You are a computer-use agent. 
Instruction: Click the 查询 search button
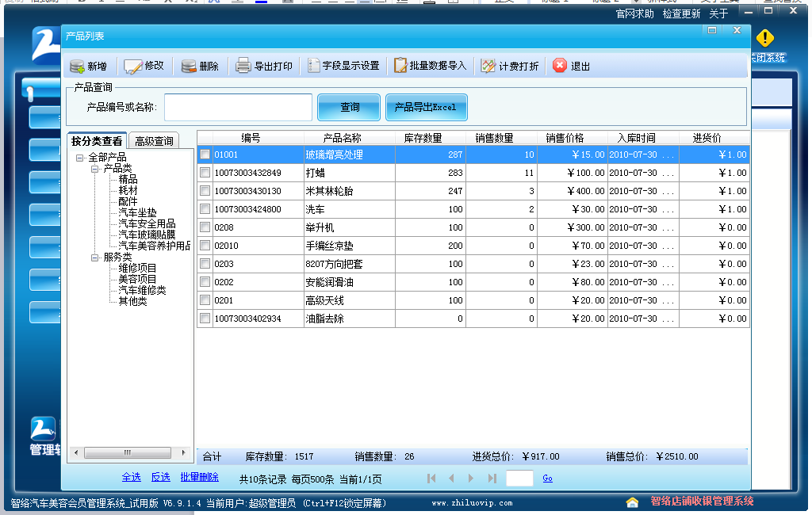(x=350, y=108)
